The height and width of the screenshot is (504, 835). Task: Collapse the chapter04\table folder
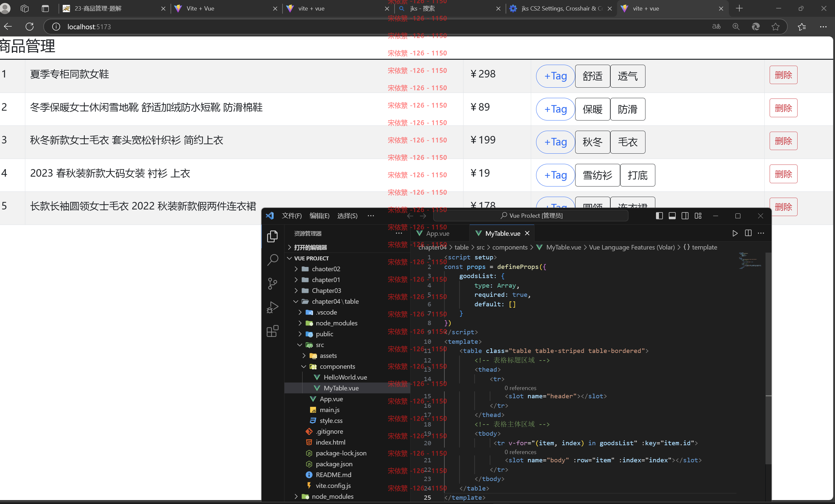click(x=296, y=301)
